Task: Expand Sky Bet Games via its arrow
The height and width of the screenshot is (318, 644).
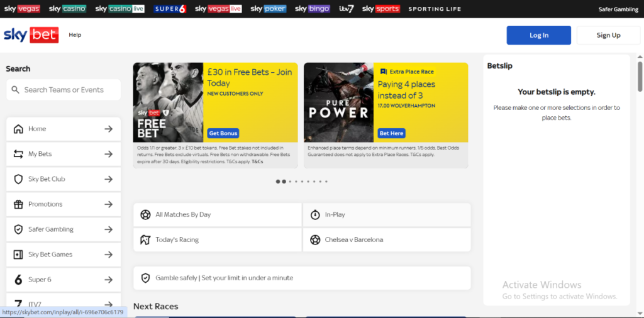Action: click(x=108, y=255)
